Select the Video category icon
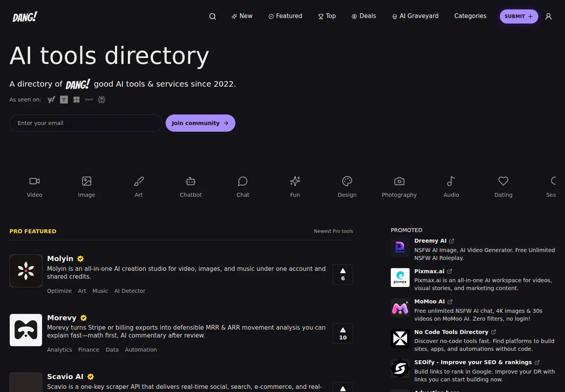The height and width of the screenshot is (392, 565). click(x=35, y=181)
